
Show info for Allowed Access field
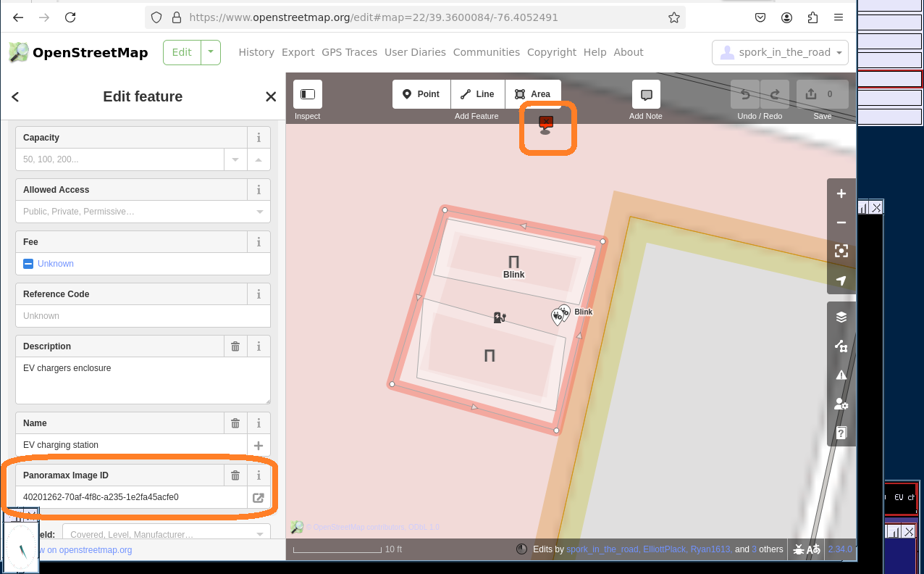[259, 190]
